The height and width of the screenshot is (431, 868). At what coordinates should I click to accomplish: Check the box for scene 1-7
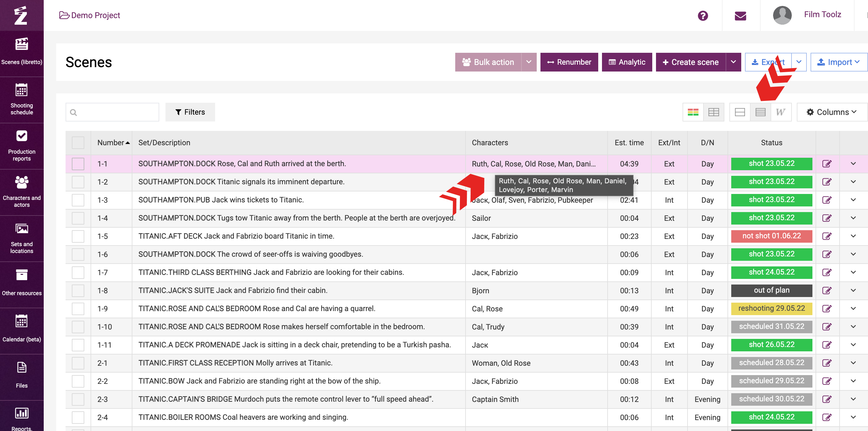(78, 272)
